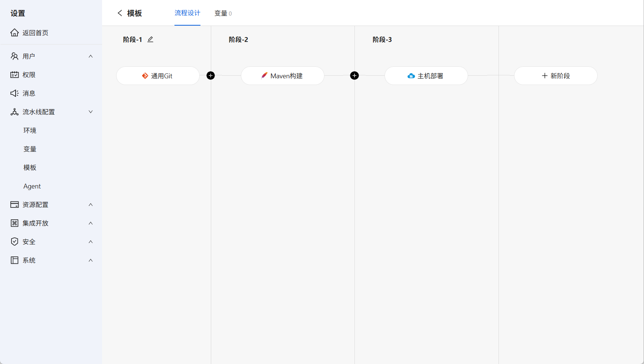Click the plus between Maven构建 and 主机部署
Viewport: 644px width, 364px height.
[354, 75]
